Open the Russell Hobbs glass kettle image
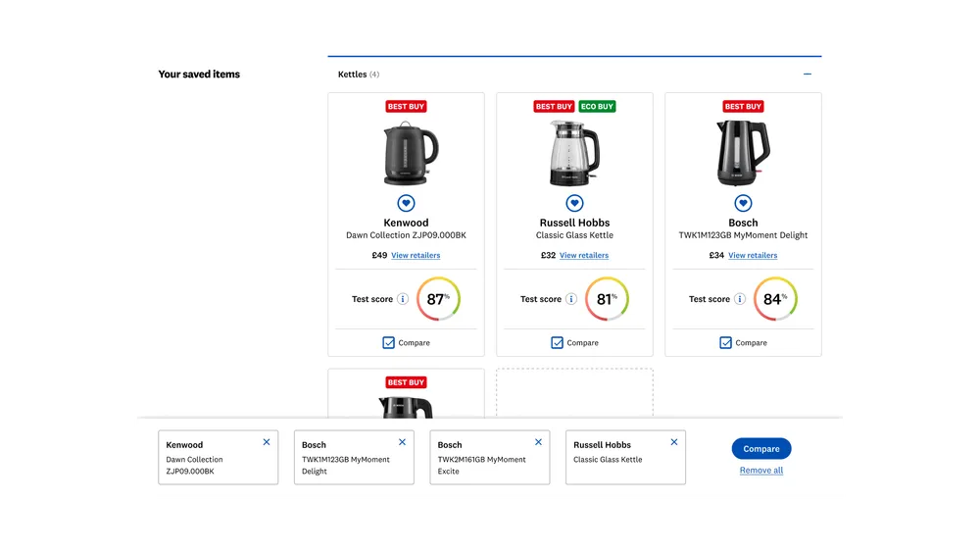The image size is (980, 552). coord(574,153)
